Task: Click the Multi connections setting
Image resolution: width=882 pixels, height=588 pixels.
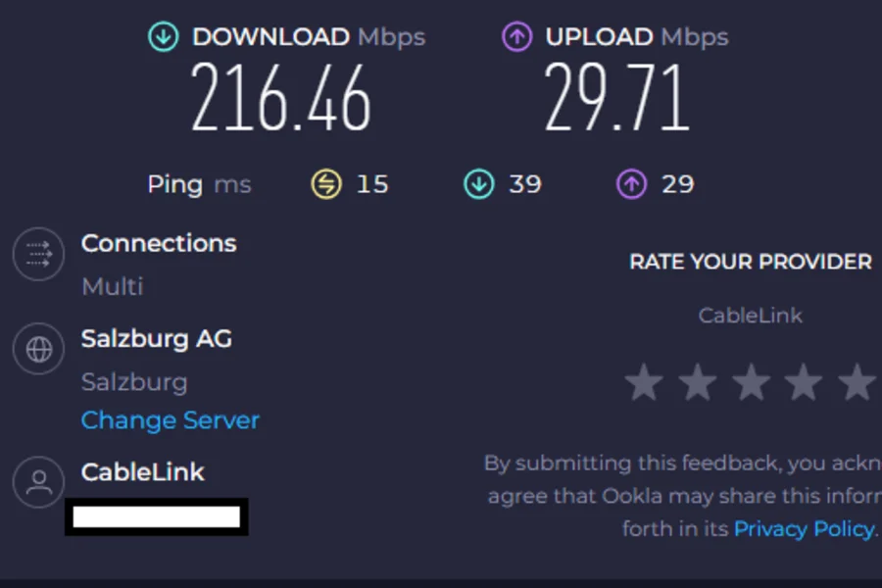Action: (112, 286)
